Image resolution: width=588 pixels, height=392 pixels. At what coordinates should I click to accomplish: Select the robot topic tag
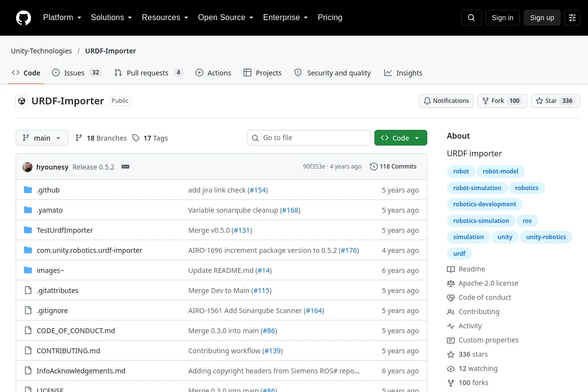click(461, 171)
